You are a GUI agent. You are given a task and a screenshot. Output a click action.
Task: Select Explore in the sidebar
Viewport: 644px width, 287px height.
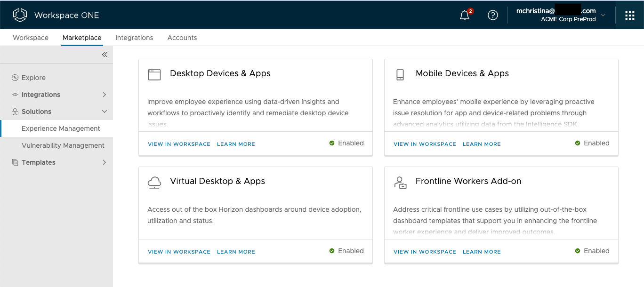click(33, 78)
